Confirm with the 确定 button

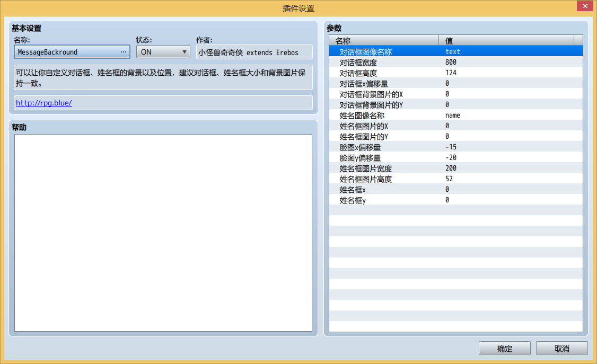[504, 348]
